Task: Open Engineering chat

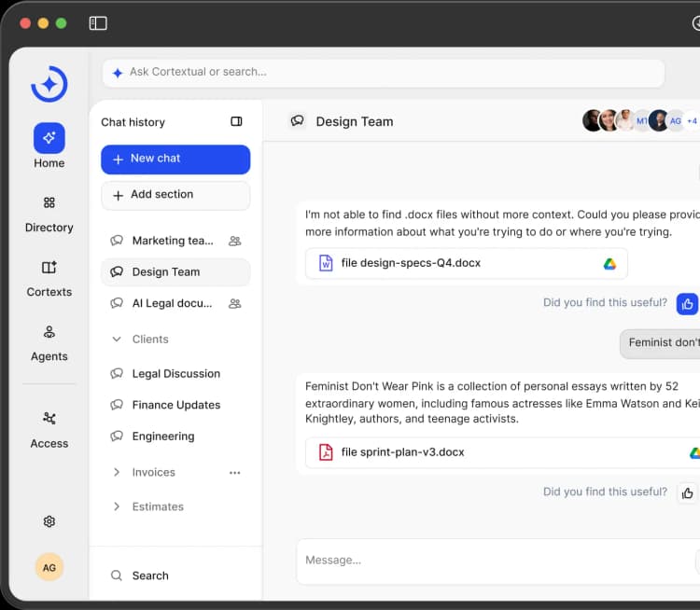Action: (x=175, y=436)
